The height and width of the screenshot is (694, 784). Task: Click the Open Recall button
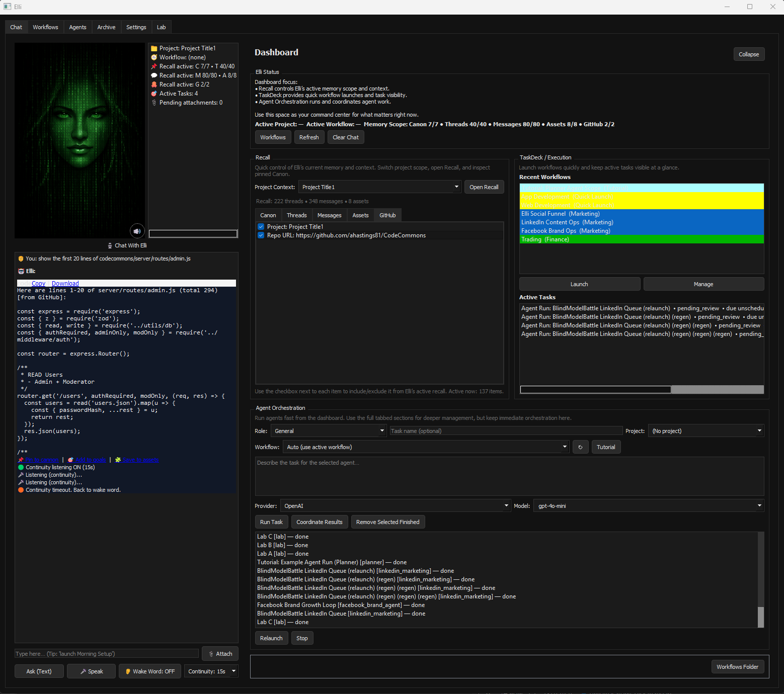pos(484,187)
